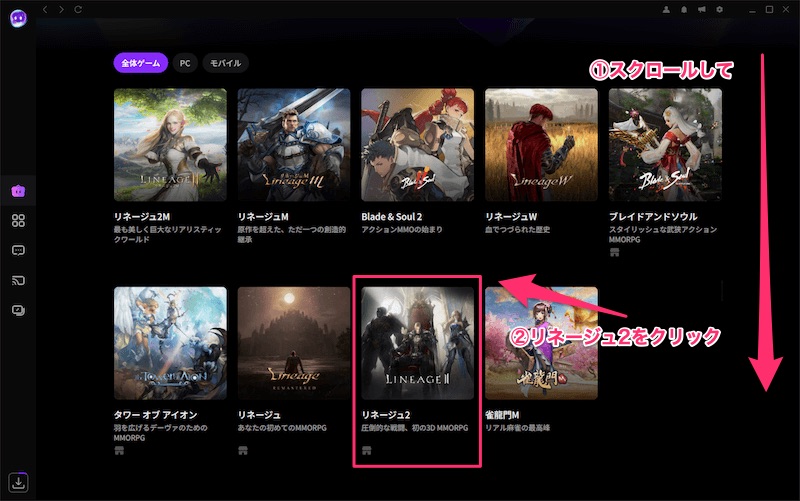Screen dimensions: 800x501
Task: Open the リネージュ2M game cover
Action: tap(170, 145)
